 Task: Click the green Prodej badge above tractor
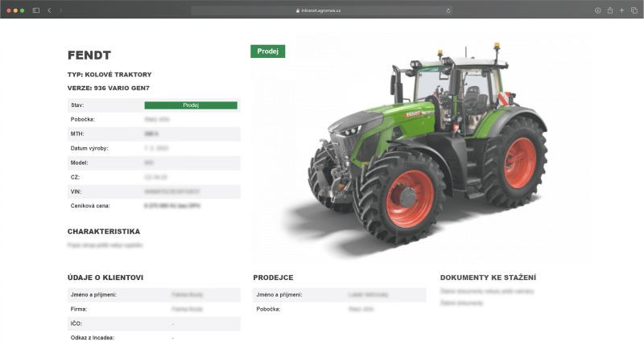pyautogui.click(x=267, y=51)
